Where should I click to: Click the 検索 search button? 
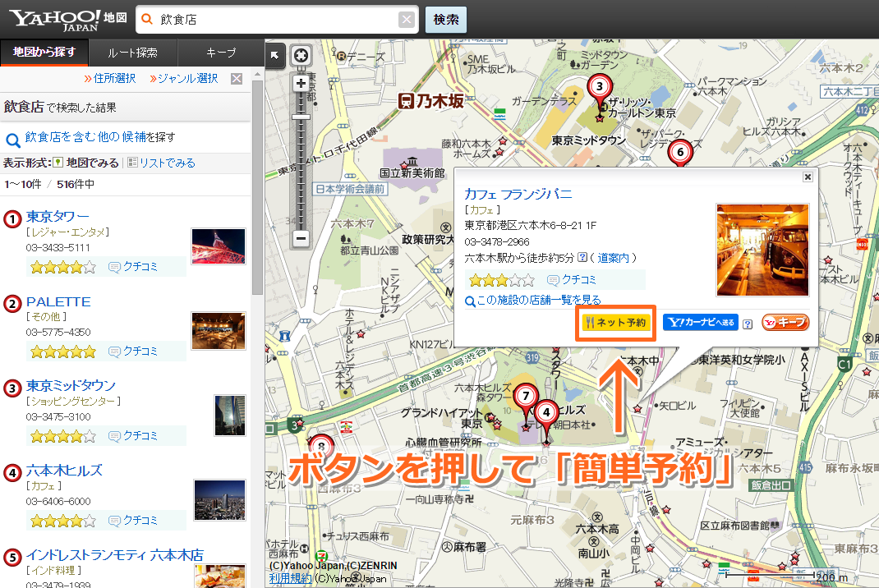coord(446,20)
